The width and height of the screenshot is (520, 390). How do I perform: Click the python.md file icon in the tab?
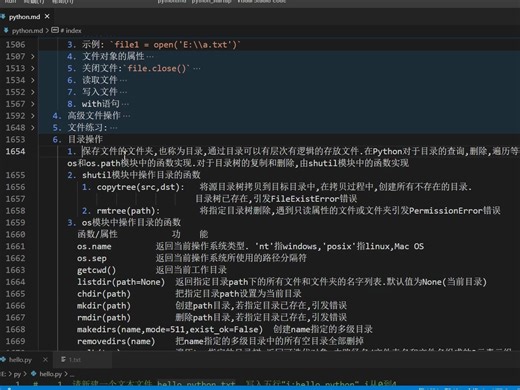point(3,16)
